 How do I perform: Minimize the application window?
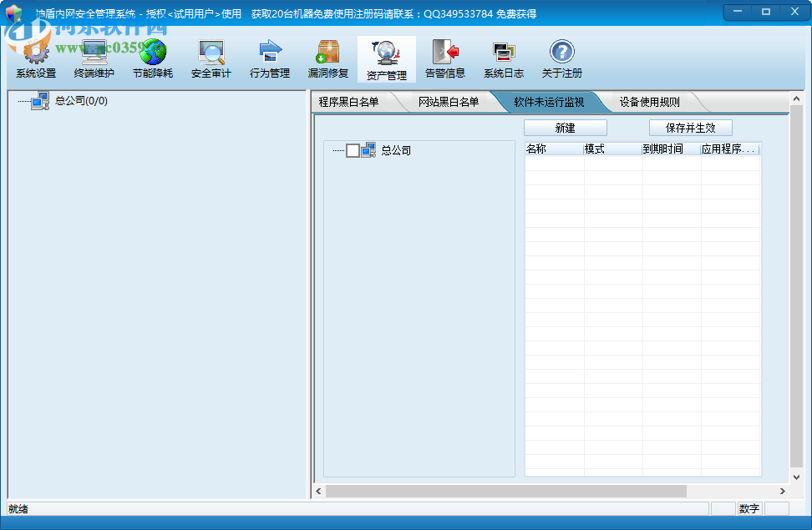738,12
